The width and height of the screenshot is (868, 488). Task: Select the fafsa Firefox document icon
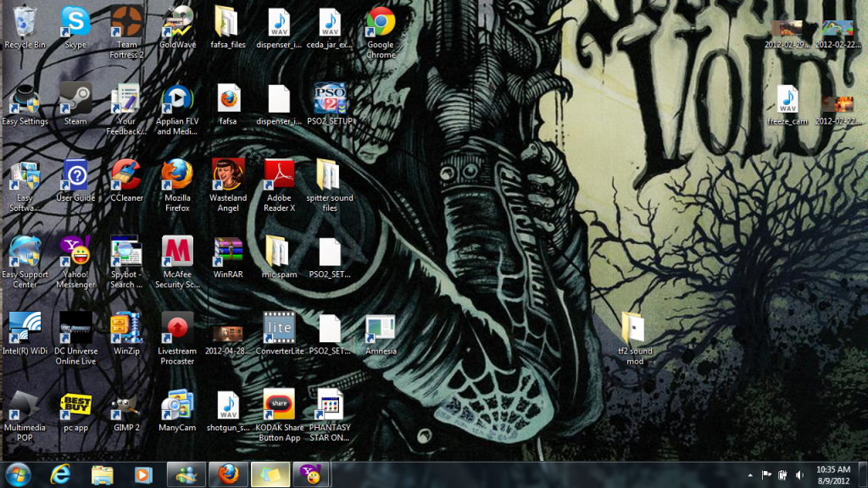[x=228, y=104]
